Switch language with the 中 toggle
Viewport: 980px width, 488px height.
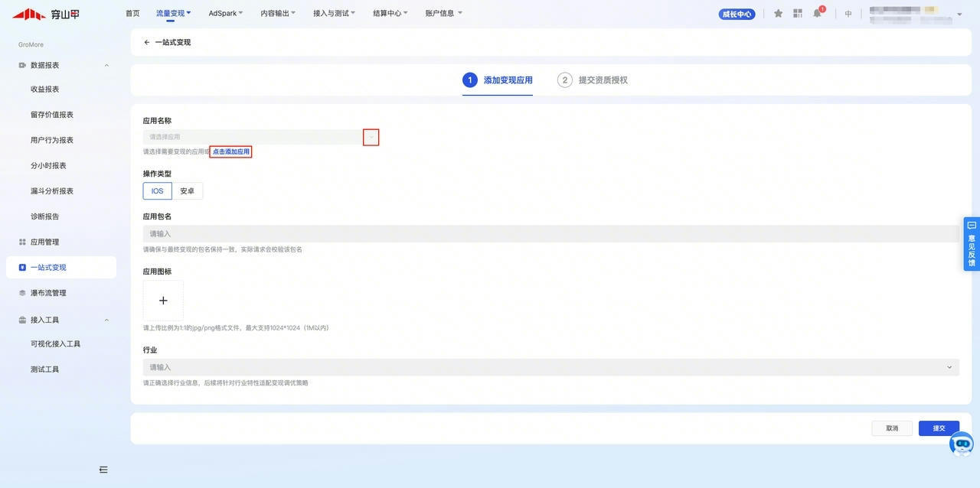[848, 14]
